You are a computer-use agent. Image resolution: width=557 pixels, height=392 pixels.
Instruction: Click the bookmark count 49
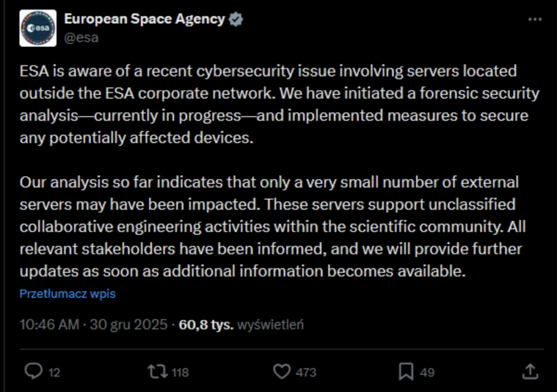[427, 373]
